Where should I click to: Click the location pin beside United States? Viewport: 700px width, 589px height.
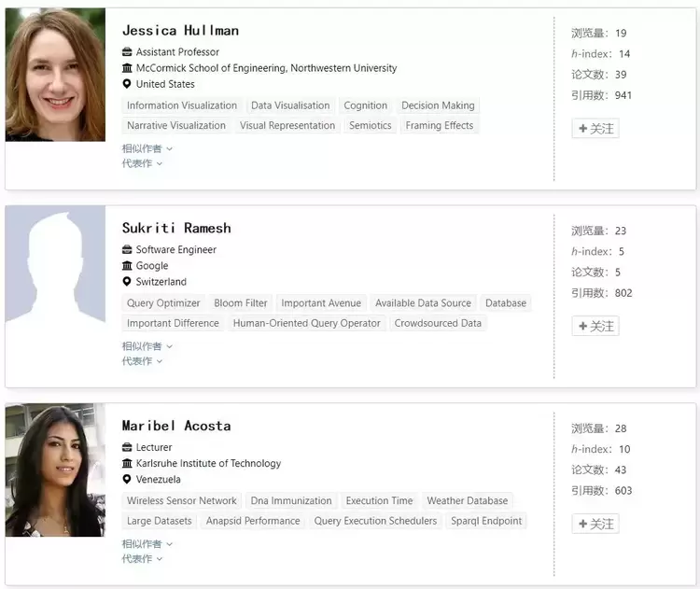coord(127,84)
